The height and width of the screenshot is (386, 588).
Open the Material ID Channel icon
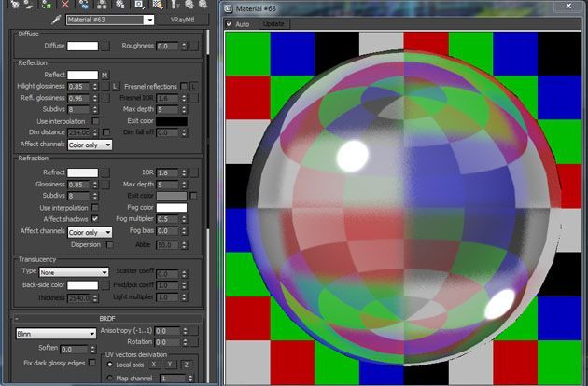point(139,4)
